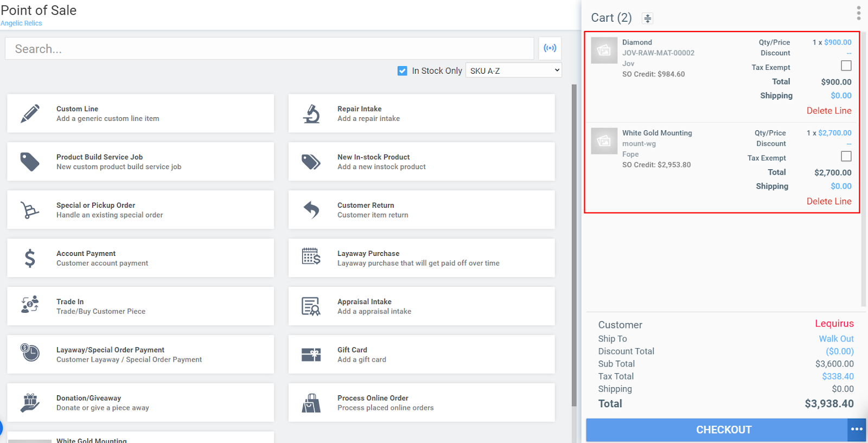Click the Repair Intake microscope icon
This screenshot has height=443, width=868.
click(x=311, y=114)
